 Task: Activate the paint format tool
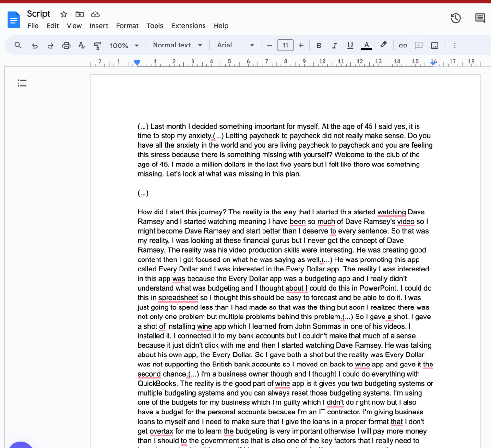[x=97, y=46]
